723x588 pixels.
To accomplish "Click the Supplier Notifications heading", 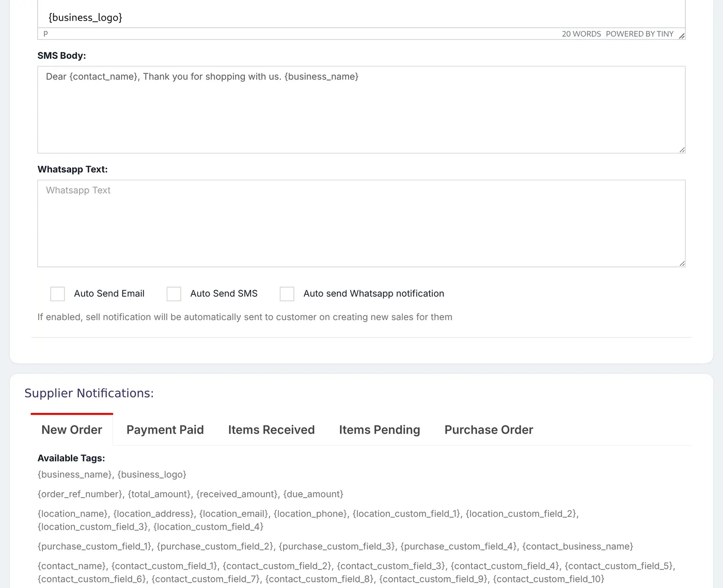I will coord(89,393).
